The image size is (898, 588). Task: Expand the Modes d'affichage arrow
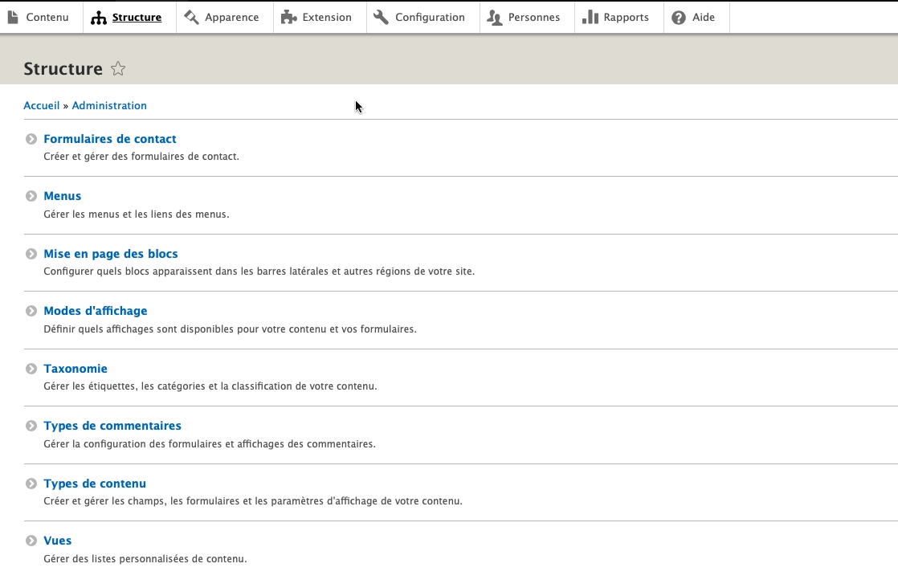(31, 310)
